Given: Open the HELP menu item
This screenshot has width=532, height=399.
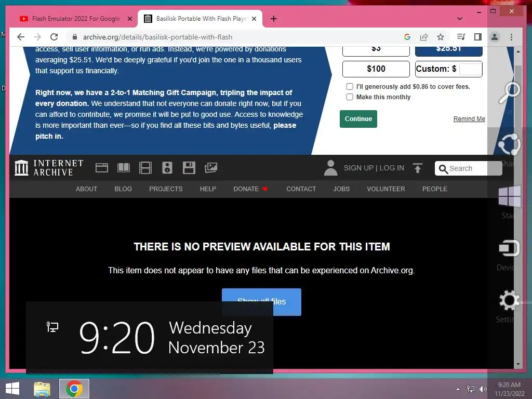Looking at the screenshot, I should 208,189.
